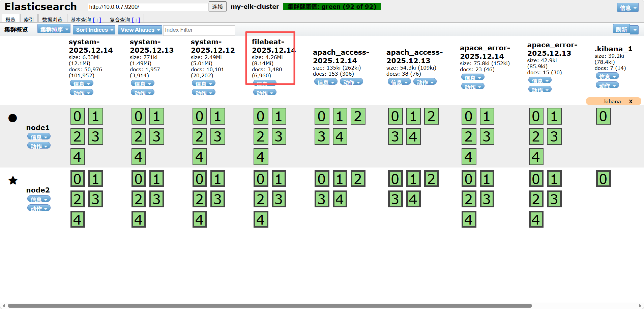Open 信息 dropdown for system-2025.12.14 index
This screenshot has height=309, width=644.
82,83
